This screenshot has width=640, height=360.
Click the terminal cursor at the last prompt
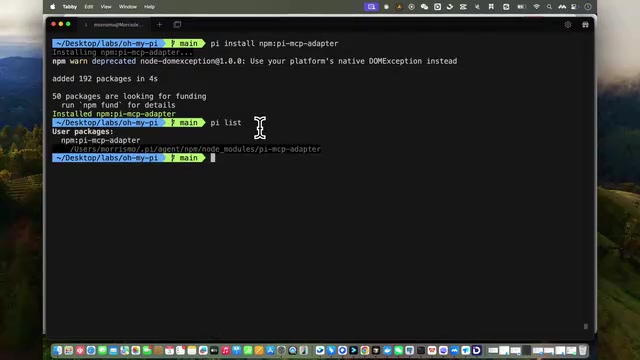[x=213, y=158]
